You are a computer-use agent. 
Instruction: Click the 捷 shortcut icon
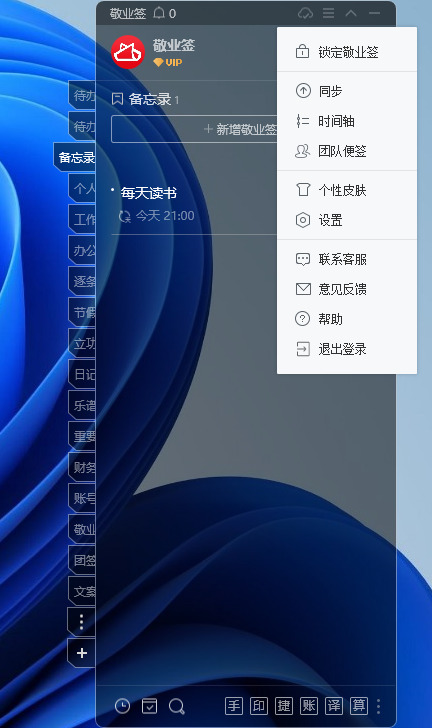[x=284, y=706]
